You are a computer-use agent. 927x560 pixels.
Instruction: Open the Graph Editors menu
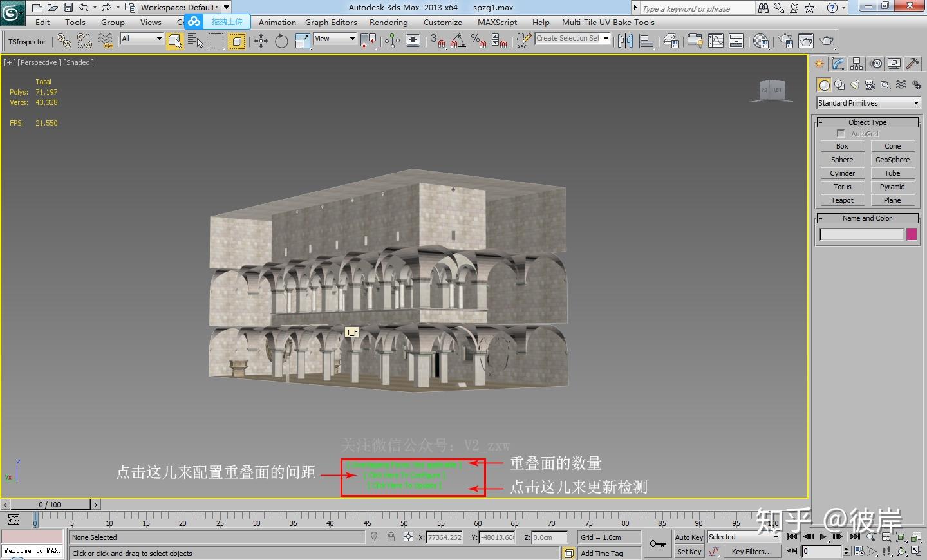pyautogui.click(x=331, y=22)
